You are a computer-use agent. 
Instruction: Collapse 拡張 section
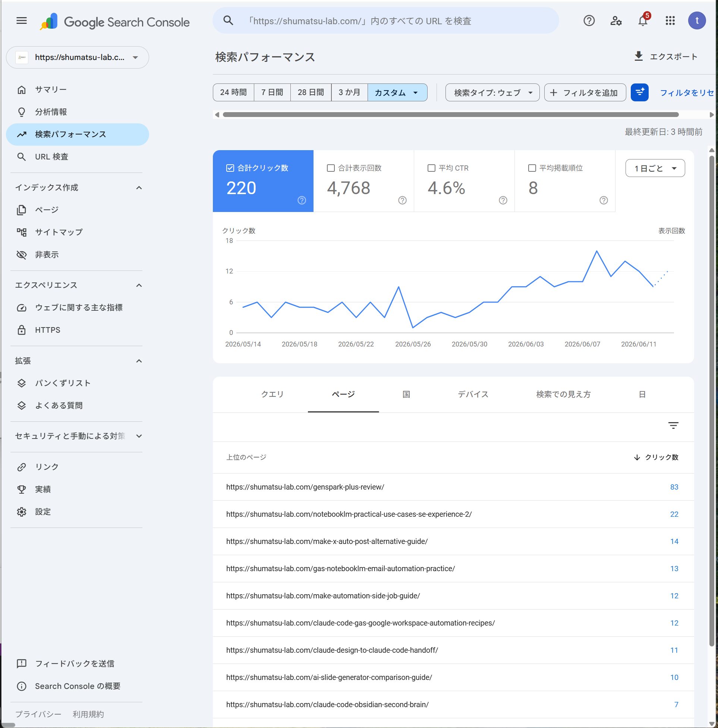pyautogui.click(x=139, y=361)
